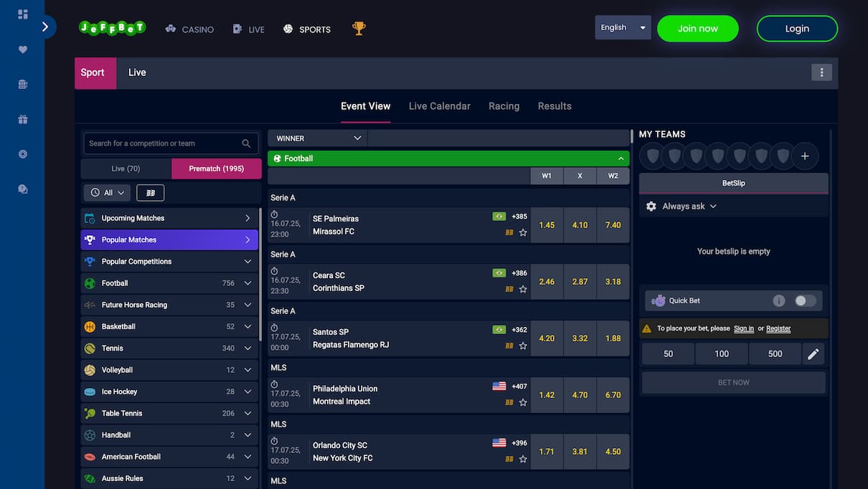
Task: Collapse the Football section header
Action: pyautogui.click(x=448, y=158)
